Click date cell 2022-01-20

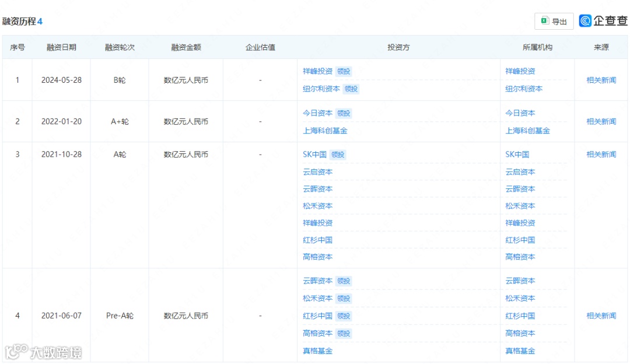click(61, 121)
